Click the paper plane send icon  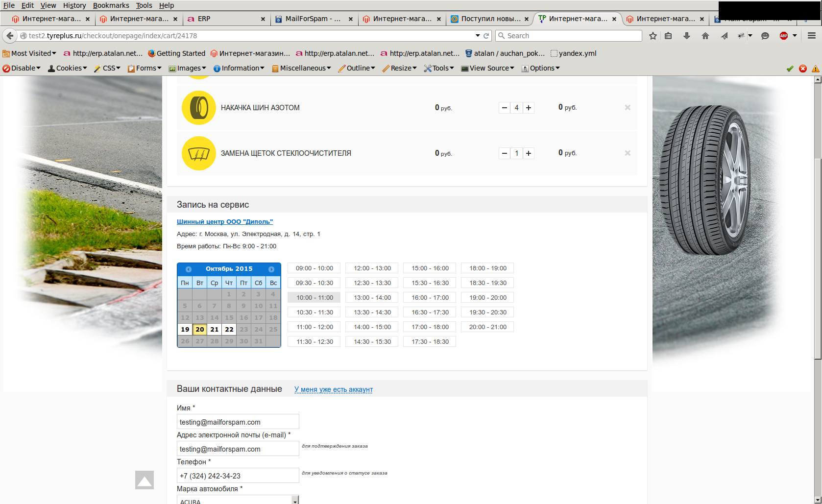(724, 36)
